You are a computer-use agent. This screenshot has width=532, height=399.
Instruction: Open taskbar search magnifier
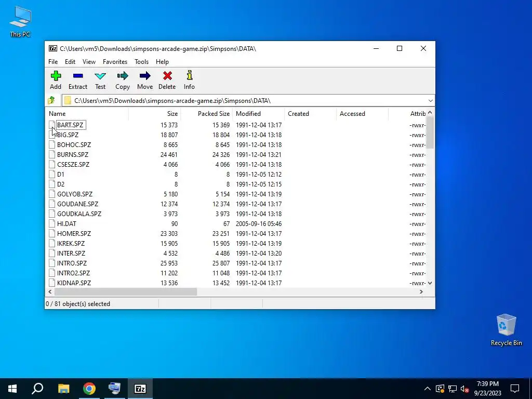tap(37, 389)
